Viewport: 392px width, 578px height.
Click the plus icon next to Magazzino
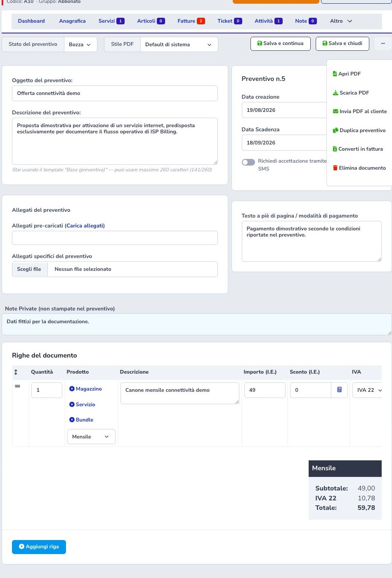click(x=72, y=389)
